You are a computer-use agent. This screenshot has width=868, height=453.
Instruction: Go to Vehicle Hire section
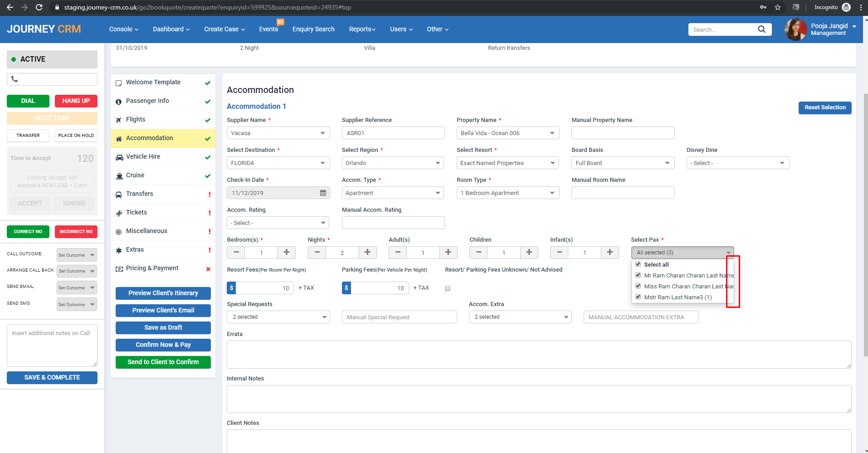[143, 156]
